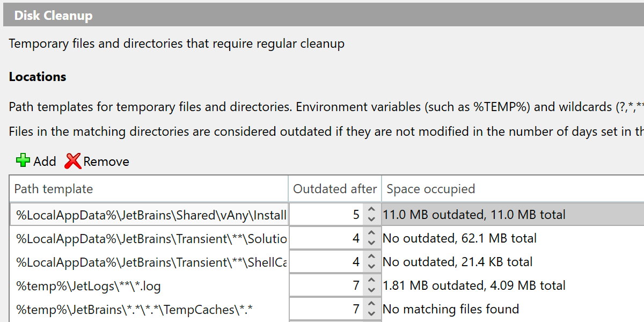644x322 pixels.
Task: Edit the outdated value 5 in first row
Action: [x=326, y=215]
